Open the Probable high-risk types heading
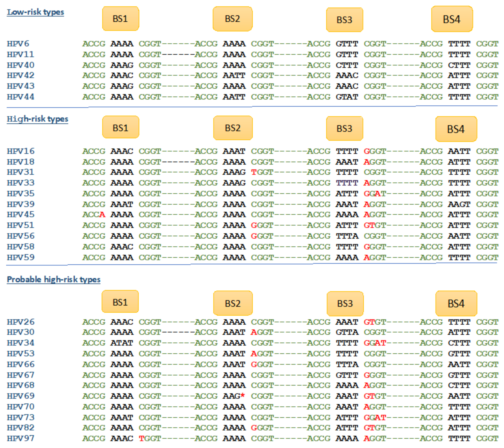 54,280
